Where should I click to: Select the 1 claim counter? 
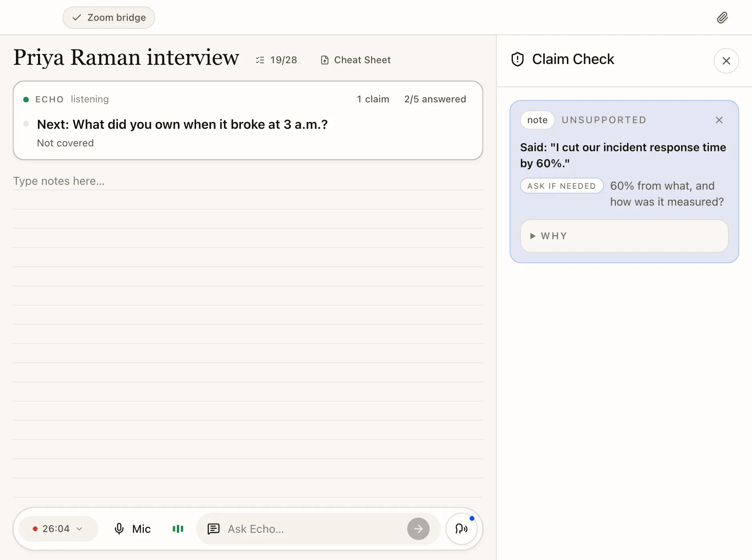coord(373,99)
